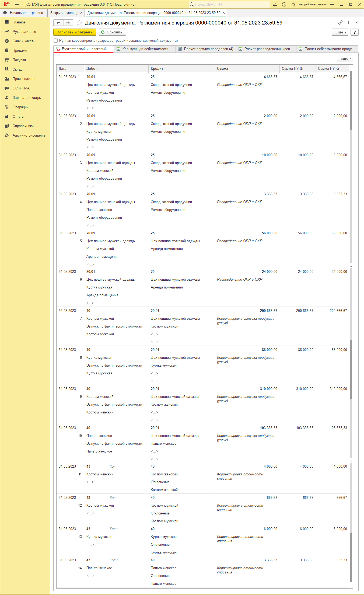Add document to favorites star
364x595 pixels.
(x=79, y=23)
